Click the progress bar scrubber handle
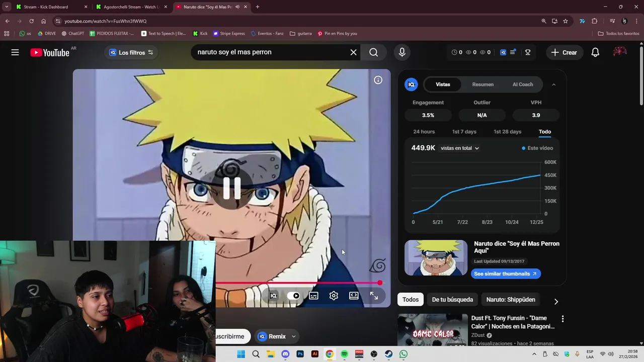Image resolution: width=644 pixels, height=362 pixels. tap(380, 283)
